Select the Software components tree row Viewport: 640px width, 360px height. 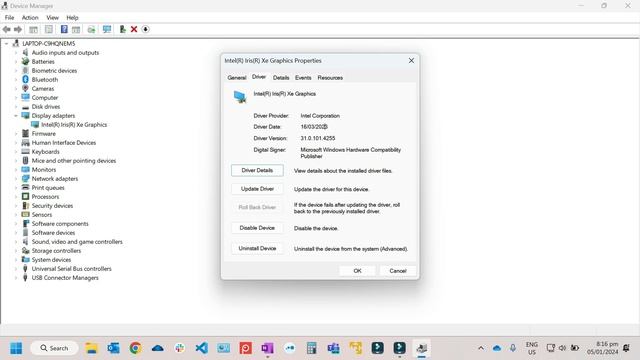60,224
